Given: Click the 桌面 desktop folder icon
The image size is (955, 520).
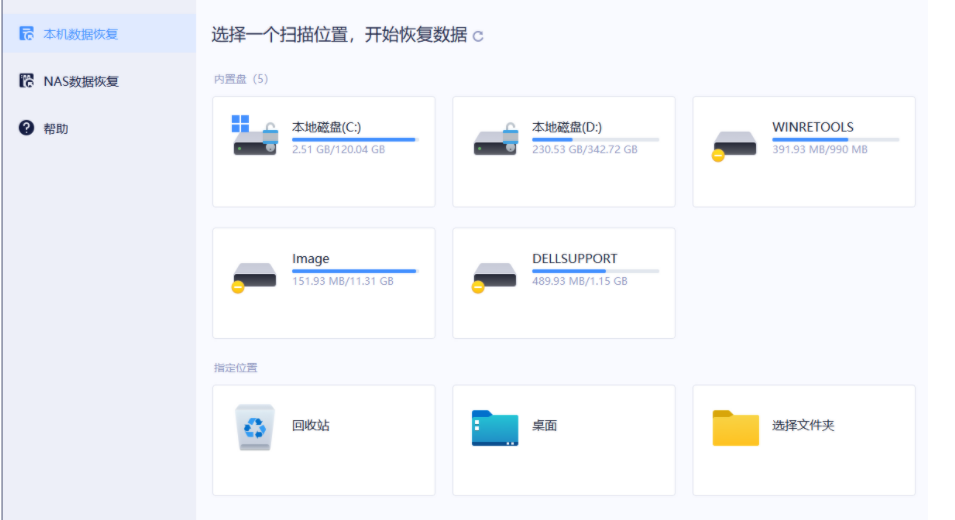Looking at the screenshot, I should pyautogui.click(x=495, y=427).
